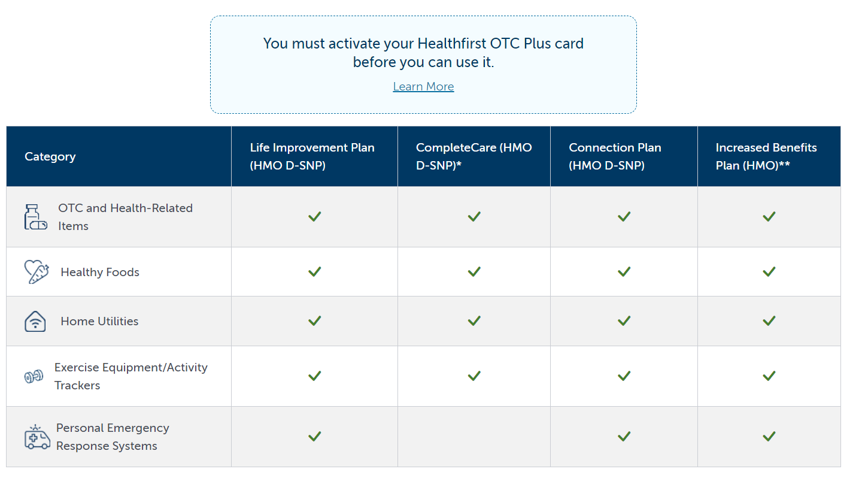868x478 pixels.
Task: Select the Connection Plan column header
Action: tap(624, 156)
